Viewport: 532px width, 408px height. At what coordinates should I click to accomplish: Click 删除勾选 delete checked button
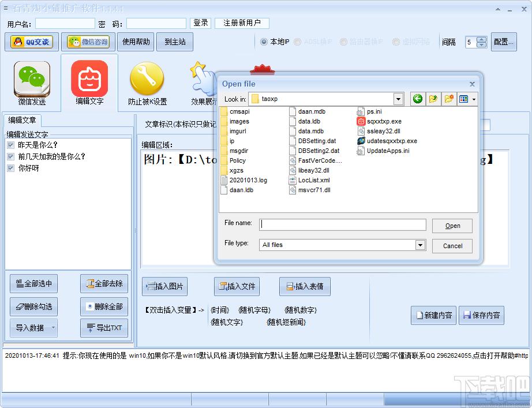pyautogui.click(x=33, y=306)
